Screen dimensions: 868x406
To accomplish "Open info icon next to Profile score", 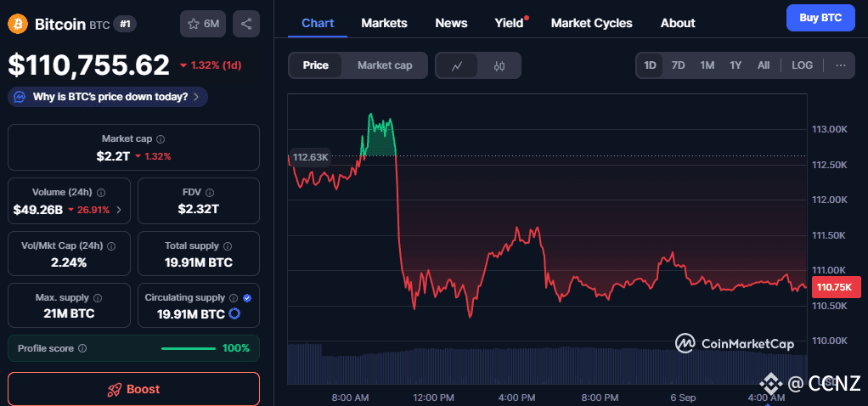I will click(82, 348).
